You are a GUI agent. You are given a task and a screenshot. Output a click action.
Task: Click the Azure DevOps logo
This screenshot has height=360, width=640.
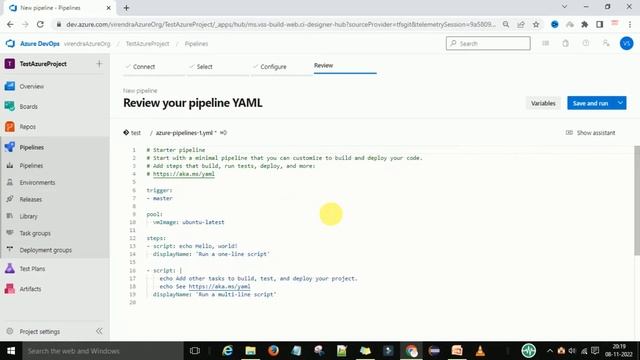10,43
